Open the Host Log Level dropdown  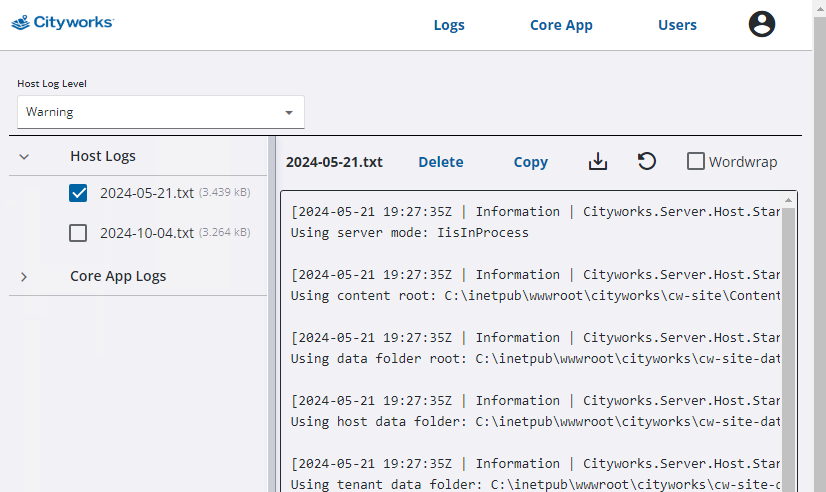[x=161, y=112]
